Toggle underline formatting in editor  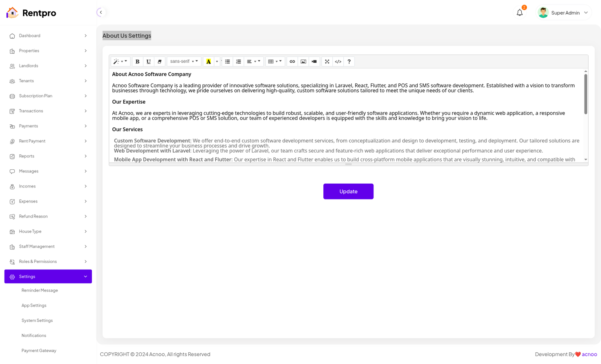coord(148,62)
